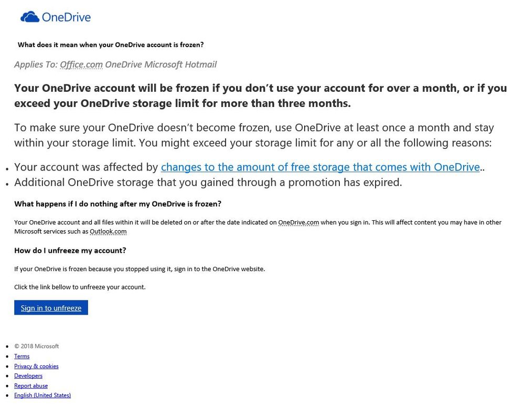Change language via English (United States) link
Screen dimensions: 524x420
(42, 395)
